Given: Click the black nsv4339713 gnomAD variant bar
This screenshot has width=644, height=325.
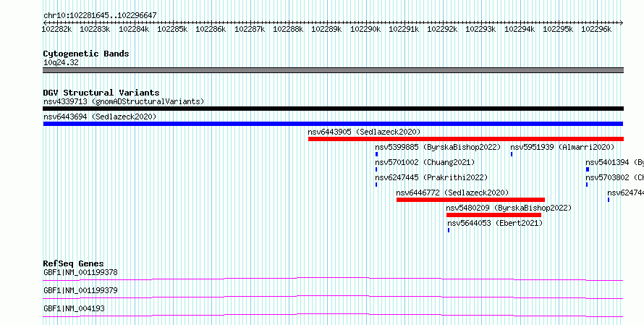Looking at the screenshot, I should click(333, 109).
